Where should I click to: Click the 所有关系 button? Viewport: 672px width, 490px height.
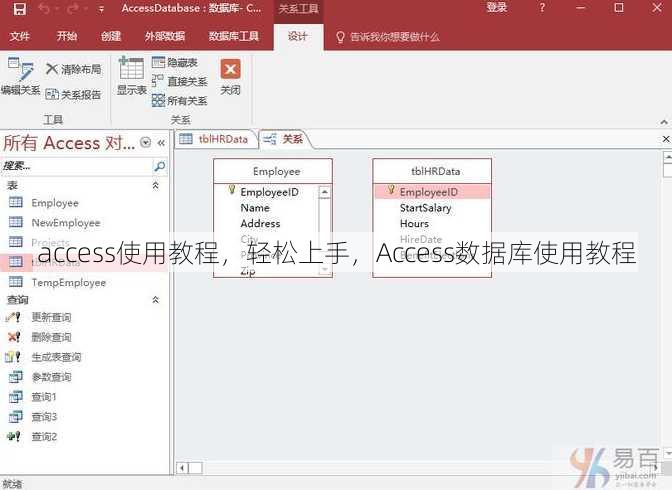pos(180,101)
